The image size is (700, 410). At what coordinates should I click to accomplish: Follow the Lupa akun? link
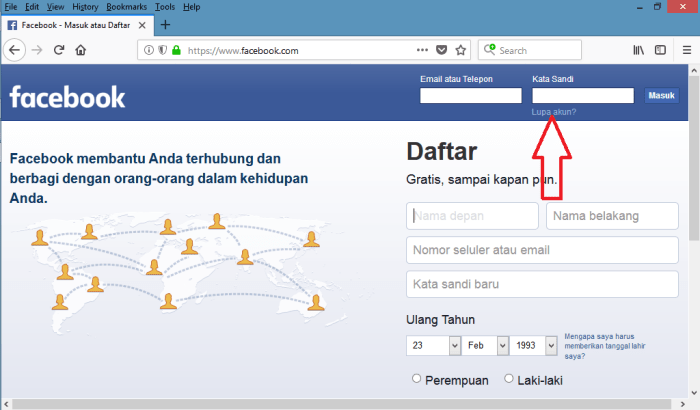(554, 112)
